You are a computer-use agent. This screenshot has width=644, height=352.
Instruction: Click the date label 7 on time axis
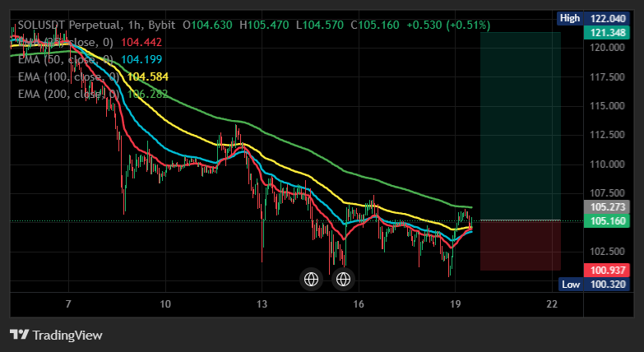[x=68, y=304]
